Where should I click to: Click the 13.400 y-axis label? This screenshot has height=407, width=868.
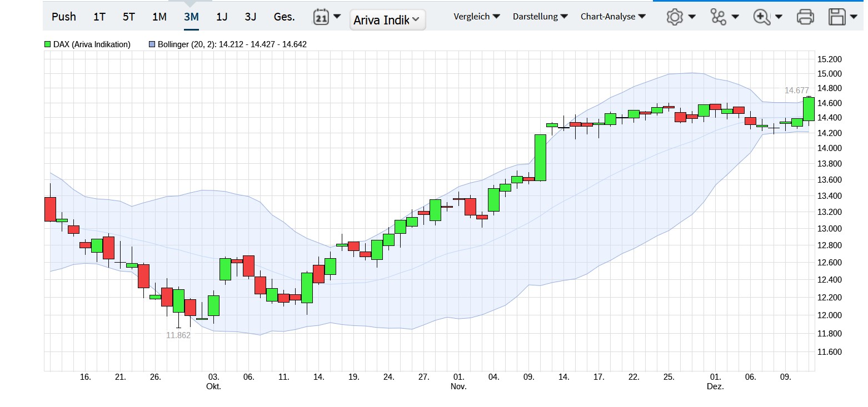click(830, 196)
